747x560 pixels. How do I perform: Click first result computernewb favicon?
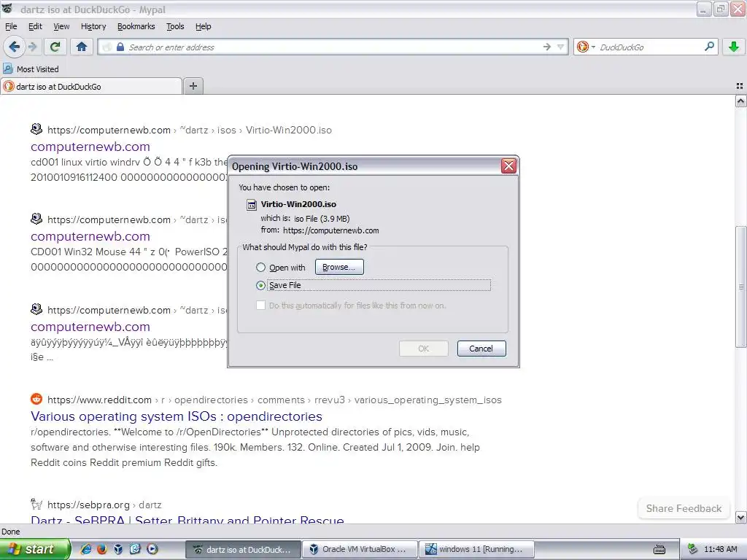tap(36, 129)
